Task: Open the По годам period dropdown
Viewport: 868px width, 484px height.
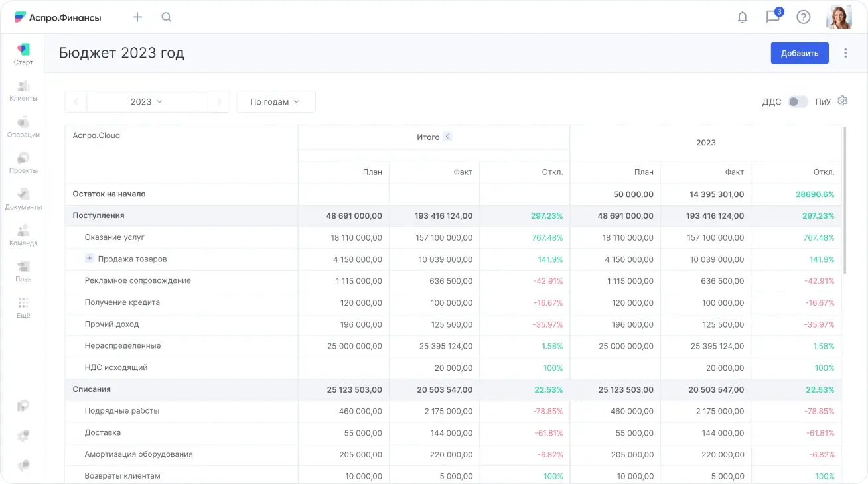Action: coord(275,102)
